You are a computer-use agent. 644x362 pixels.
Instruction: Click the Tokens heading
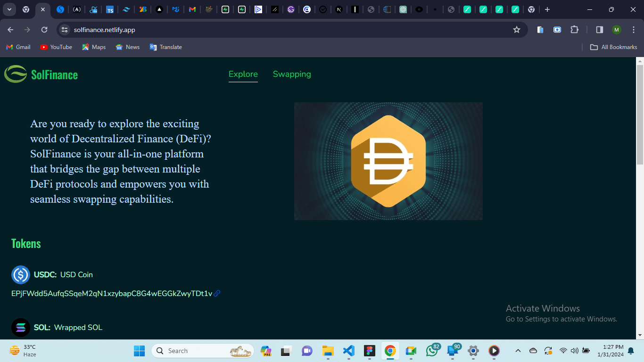point(26,243)
